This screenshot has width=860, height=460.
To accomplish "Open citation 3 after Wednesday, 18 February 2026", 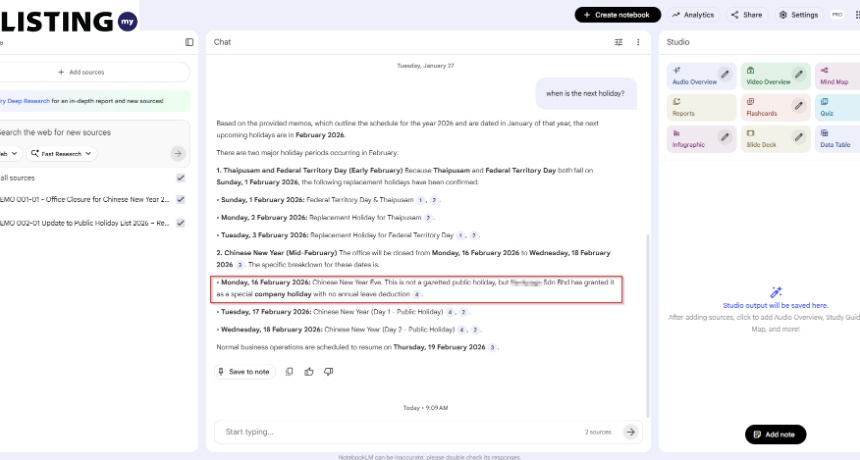I will [x=240, y=265].
